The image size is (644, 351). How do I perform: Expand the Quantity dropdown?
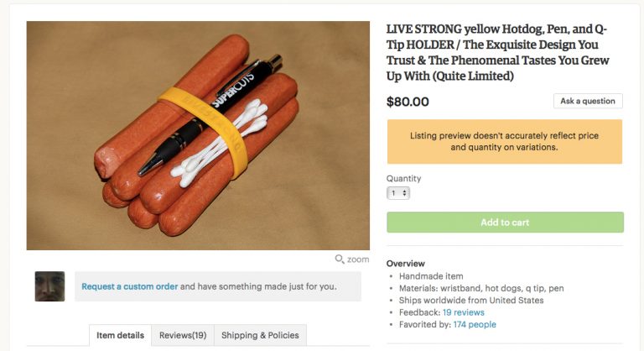398,193
